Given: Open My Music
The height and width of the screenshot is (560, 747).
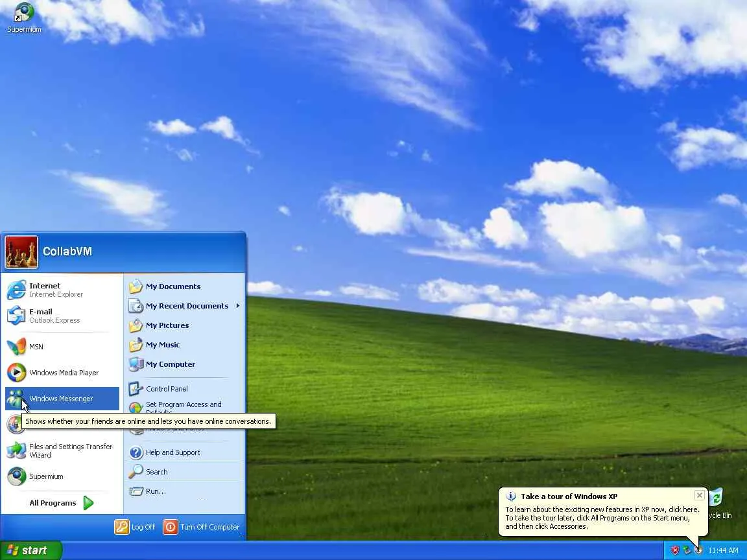Looking at the screenshot, I should (x=184, y=345).
